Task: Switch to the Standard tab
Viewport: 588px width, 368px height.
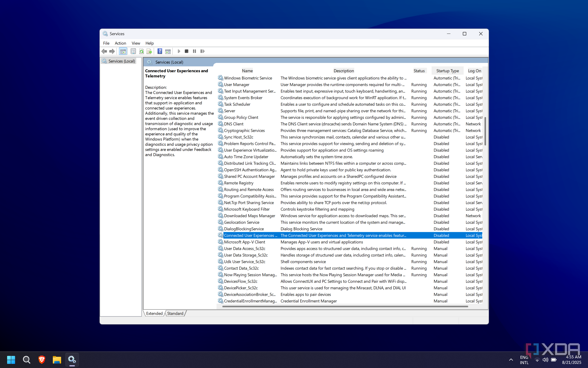Action: click(175, 313)
